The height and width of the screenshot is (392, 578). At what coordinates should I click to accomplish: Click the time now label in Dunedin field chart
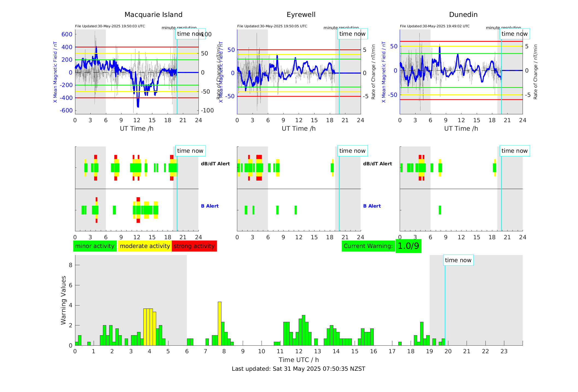514,34
